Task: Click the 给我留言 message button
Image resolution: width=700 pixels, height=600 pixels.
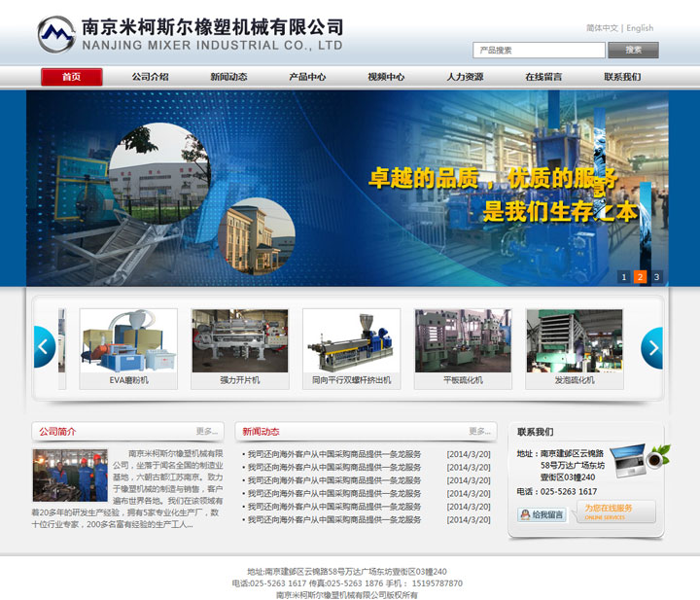Action: 542,514
